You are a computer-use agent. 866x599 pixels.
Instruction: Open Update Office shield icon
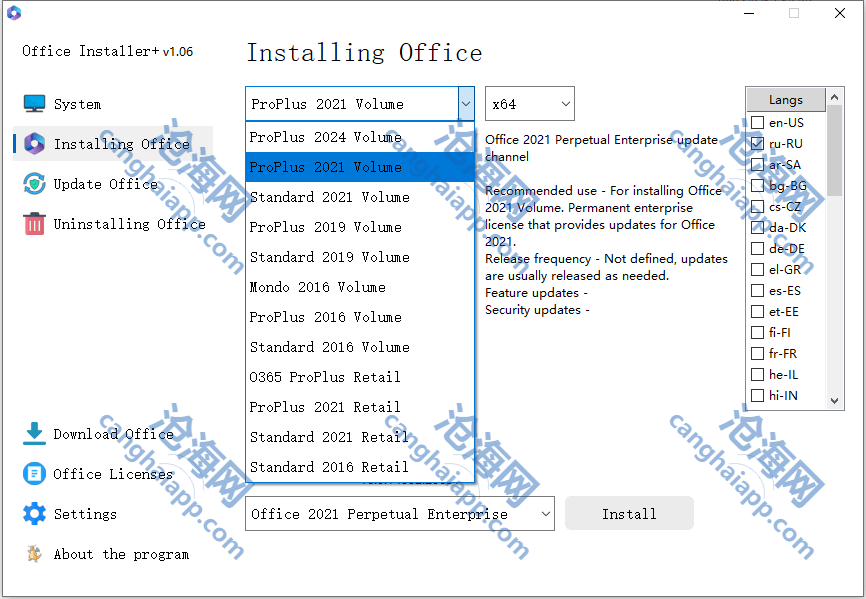click(35, 184)
